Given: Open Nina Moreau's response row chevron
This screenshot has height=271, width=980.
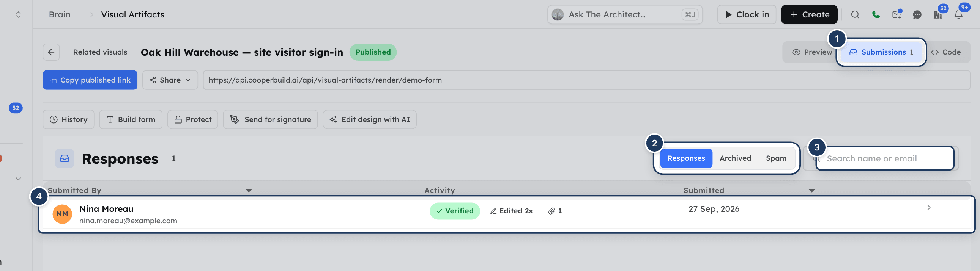Looking at the screenshot, I should pyautogui.click(x=929, y=208).
